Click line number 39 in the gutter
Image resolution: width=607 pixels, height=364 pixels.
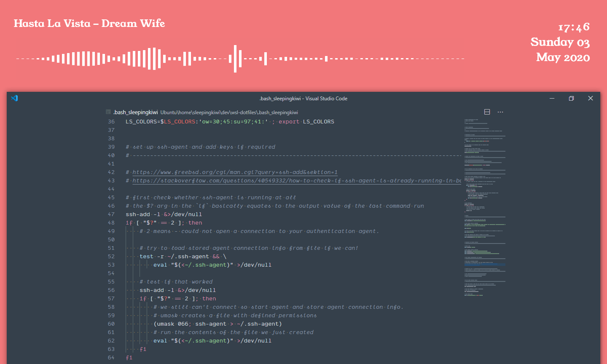(111, 147)
